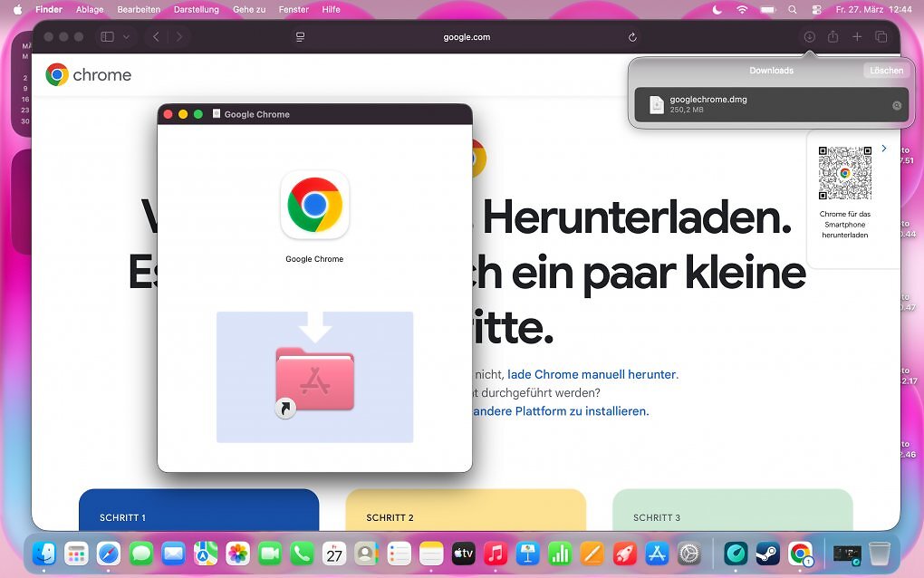Open the App Store from the Dock

[x=657, y=554]
